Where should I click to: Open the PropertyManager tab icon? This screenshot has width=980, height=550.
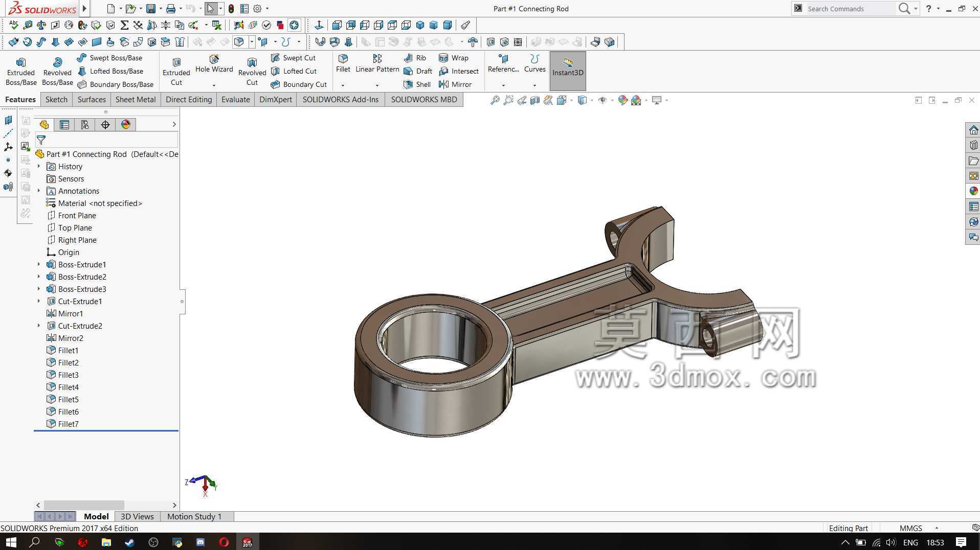pos(64,124)
